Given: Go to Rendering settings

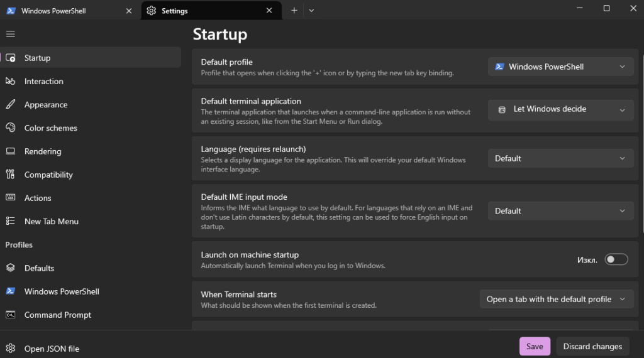Looking at the screenshot, I should pos(43,151).
